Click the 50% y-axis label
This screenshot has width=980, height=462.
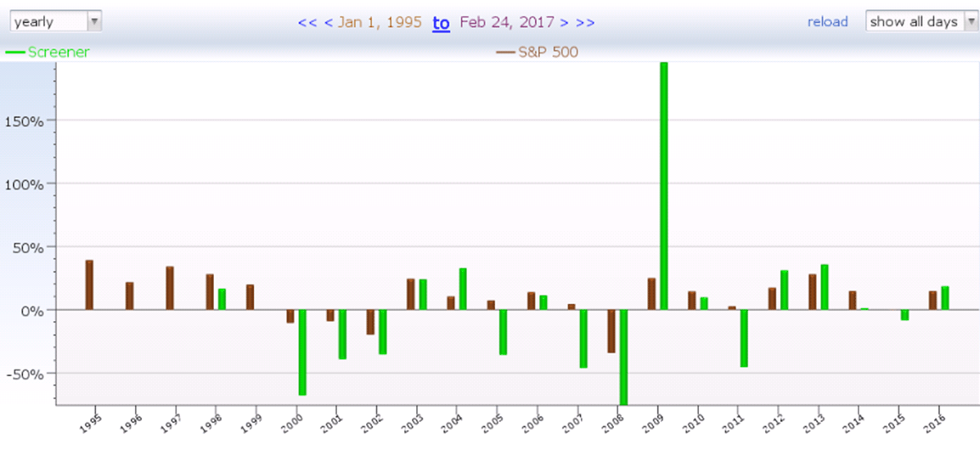coord(27,247)
